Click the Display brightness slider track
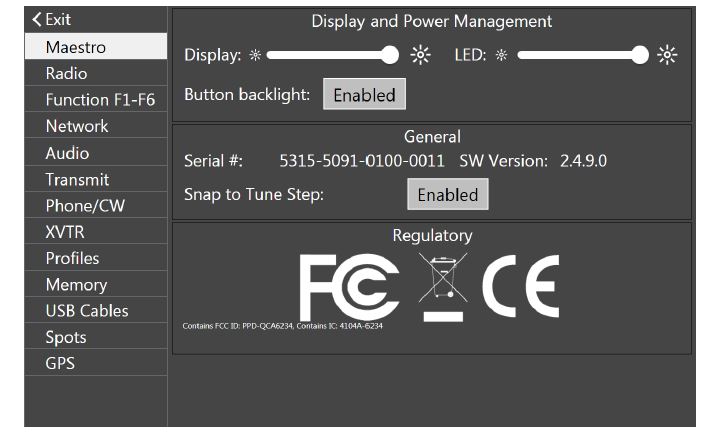Viewport: 708px width, 438px height. pos(333,55)
